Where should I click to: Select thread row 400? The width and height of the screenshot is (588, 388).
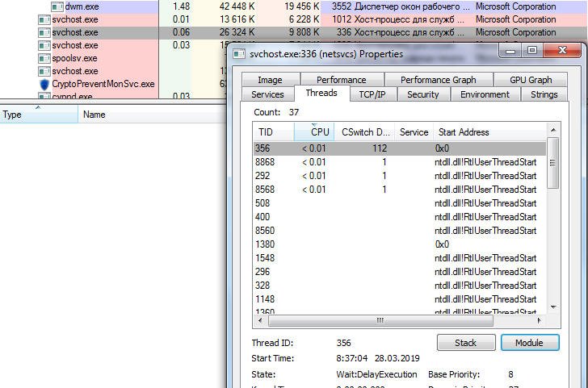(400, 217)
